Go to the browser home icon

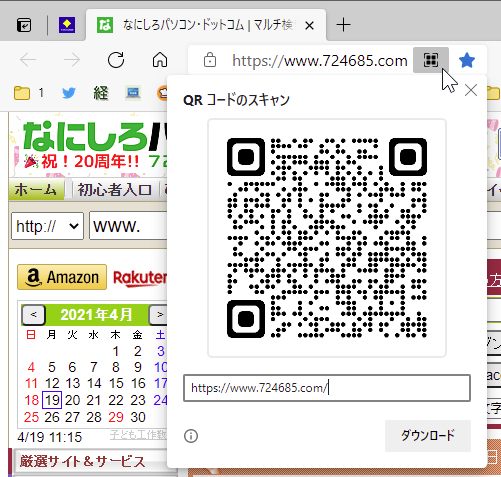pyautogui.click(x=160, y=60)
